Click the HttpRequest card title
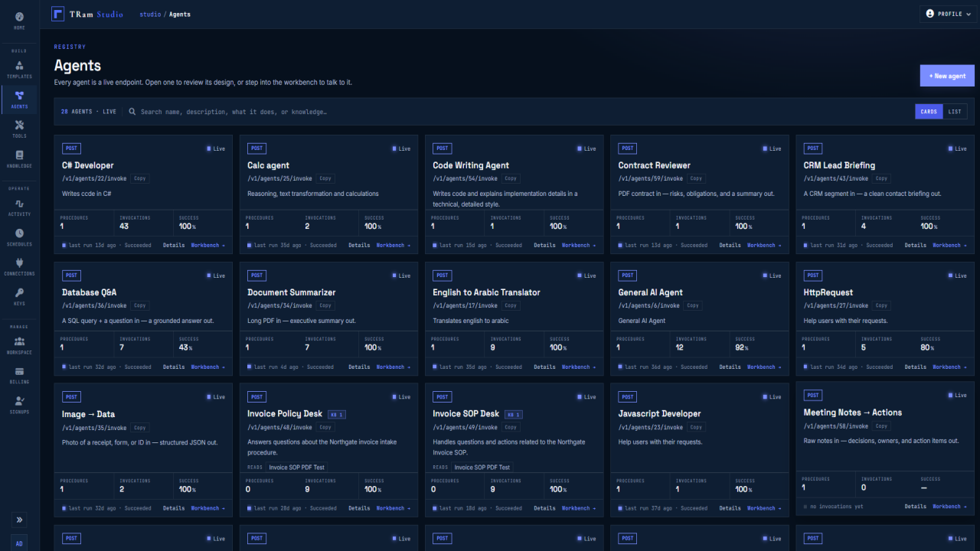Viewport: 980px width, 551px height. 828,292
